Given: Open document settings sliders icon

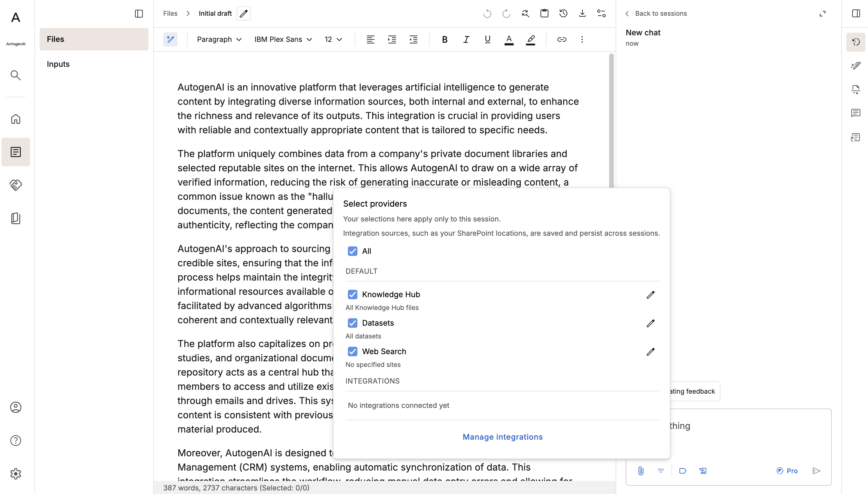Looking at the screenshot, I should (601, 14).
